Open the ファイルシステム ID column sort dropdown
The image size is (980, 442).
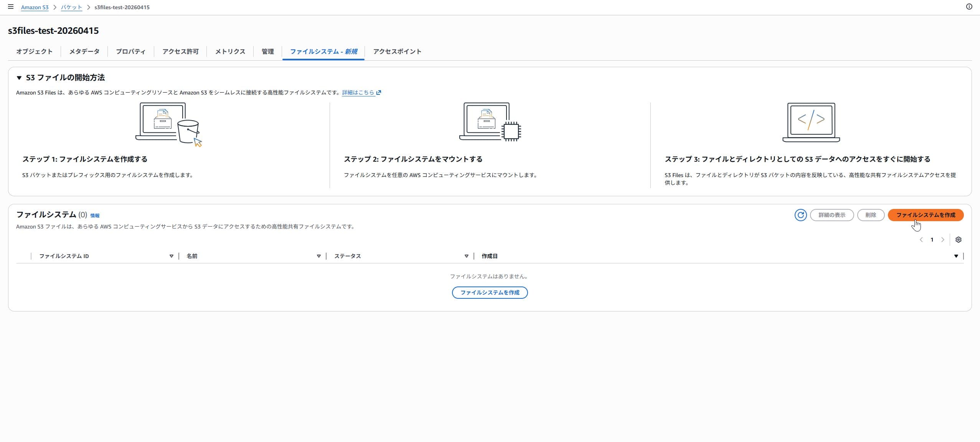171,256
